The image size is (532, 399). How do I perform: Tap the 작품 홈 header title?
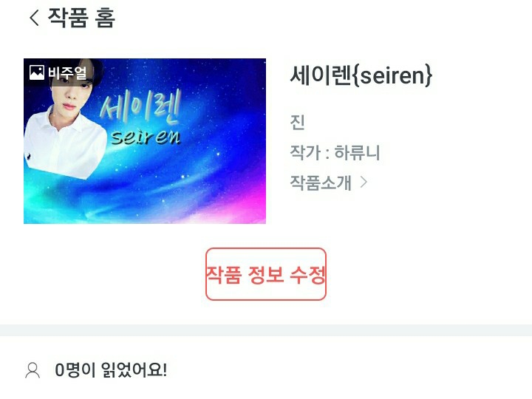(81, 18)
